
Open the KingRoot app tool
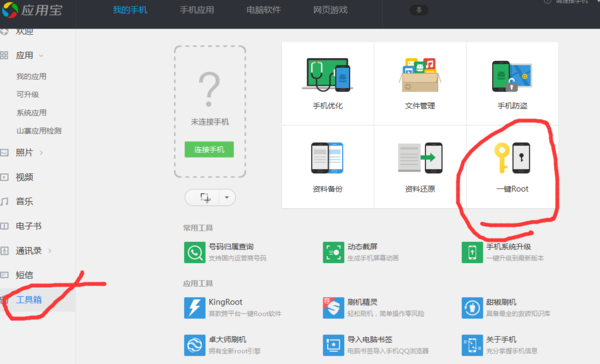(233, 308)
